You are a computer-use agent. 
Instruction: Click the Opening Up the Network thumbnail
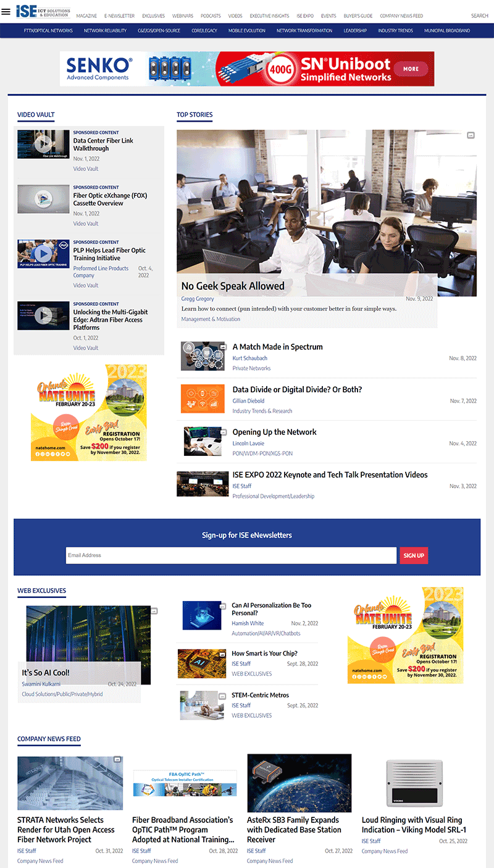[203, 441]
